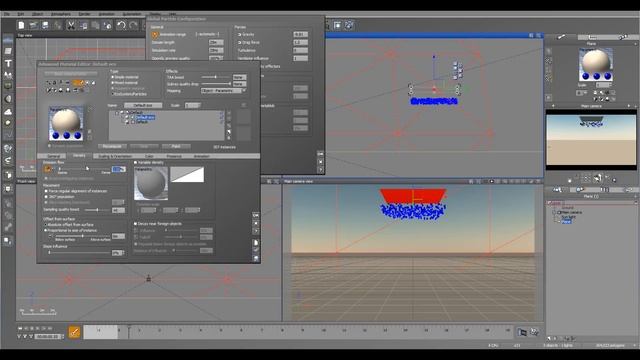Open the File menu
This screenshot has width=640, height=360.
coord(7,14)
